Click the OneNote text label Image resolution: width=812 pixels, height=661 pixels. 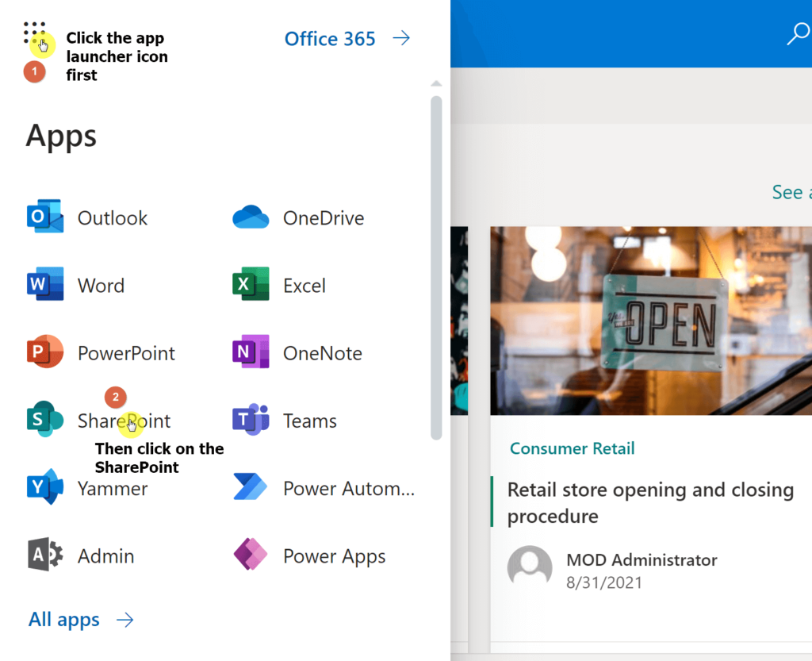coord(323,353)
